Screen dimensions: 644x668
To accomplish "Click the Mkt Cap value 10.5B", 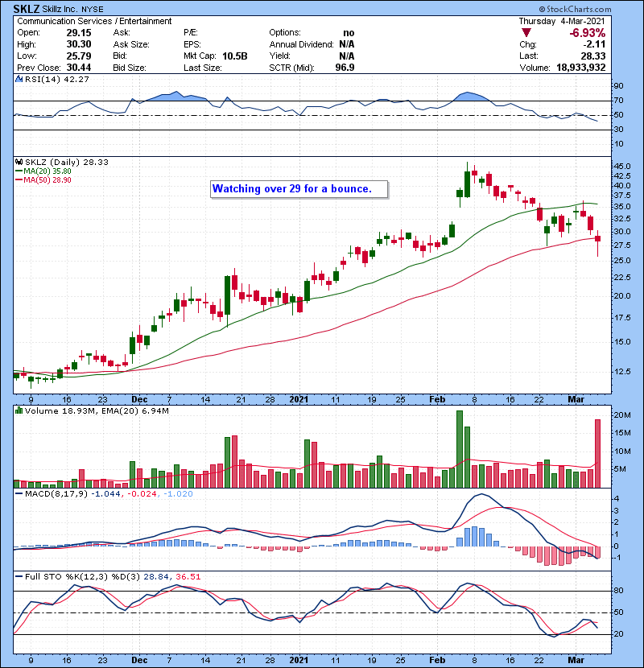I will [234, 56].
